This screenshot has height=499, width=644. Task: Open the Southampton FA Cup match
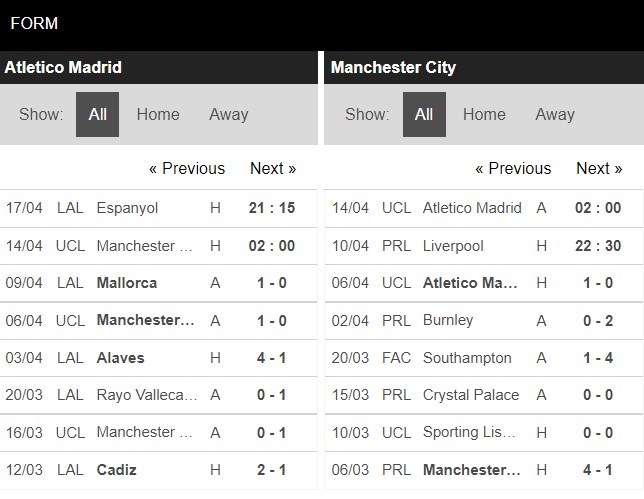484,358
